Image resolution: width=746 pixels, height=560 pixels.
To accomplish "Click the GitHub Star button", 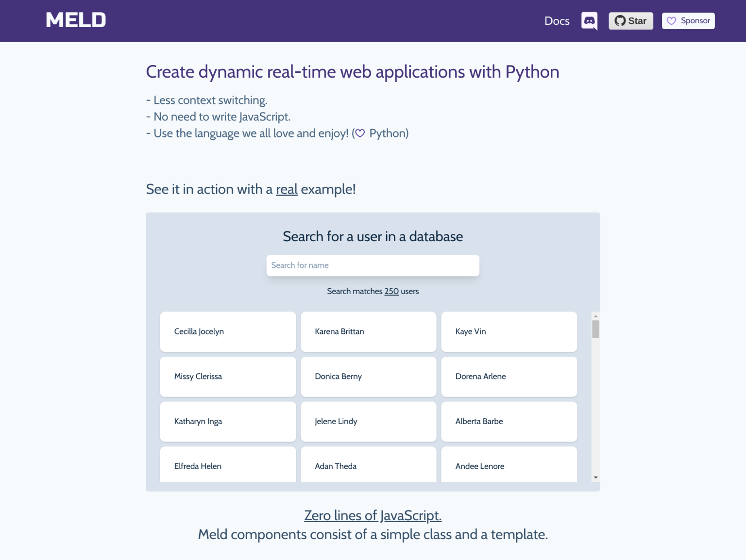I will tap(630, 21).
